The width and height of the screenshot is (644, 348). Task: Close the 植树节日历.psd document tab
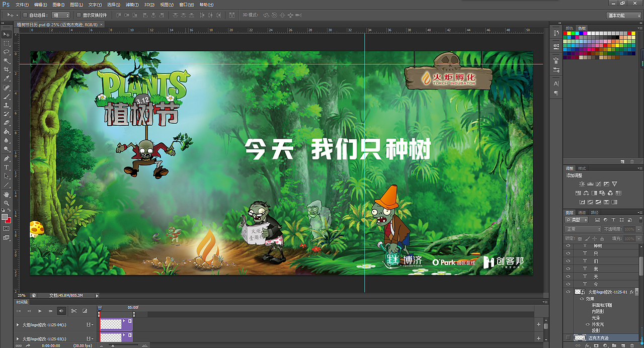pyautogui.click(x=101, y=24)
